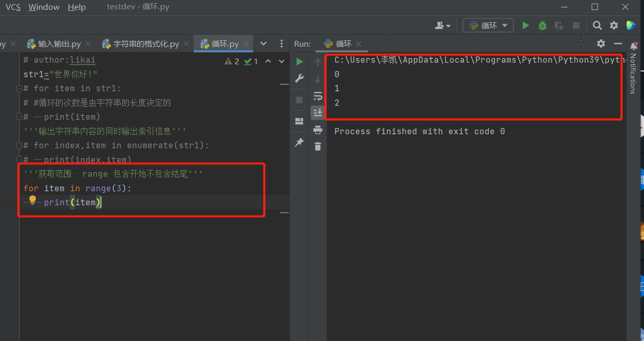Close the 输入输出.py tab
Screen dimensions: 644x341
(88, 44)
